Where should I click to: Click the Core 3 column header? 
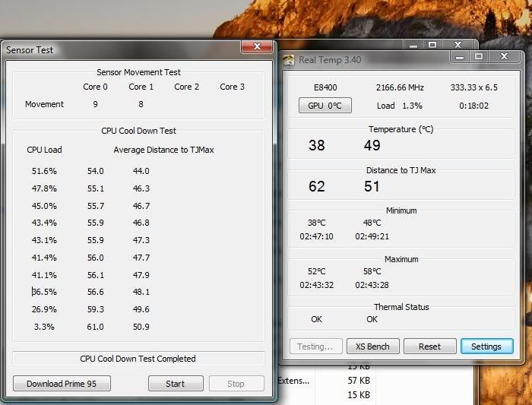tap(232, 87)
